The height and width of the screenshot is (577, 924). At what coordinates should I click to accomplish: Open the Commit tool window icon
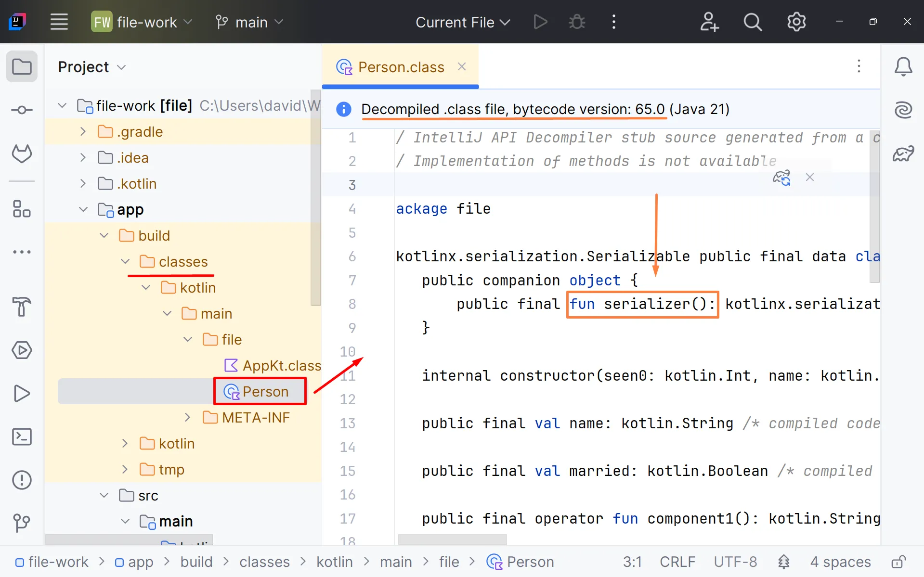(22, 110)
